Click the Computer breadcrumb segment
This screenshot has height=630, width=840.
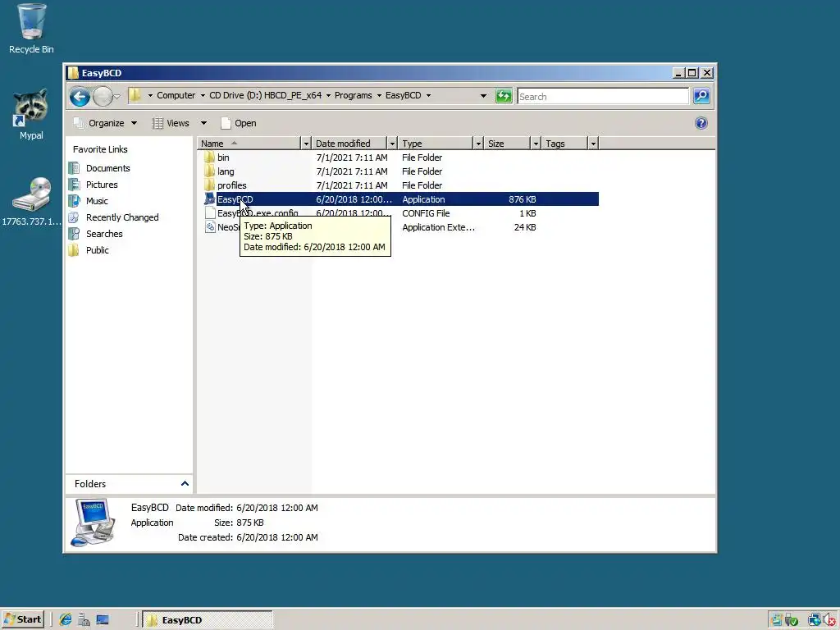pyautogui.click(x=176, y=95)
